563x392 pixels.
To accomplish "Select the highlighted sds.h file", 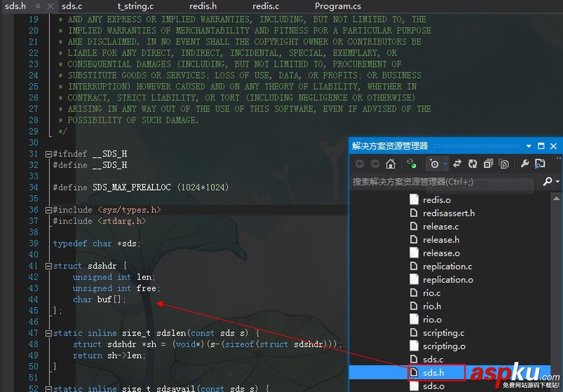I will coord(433,372).
